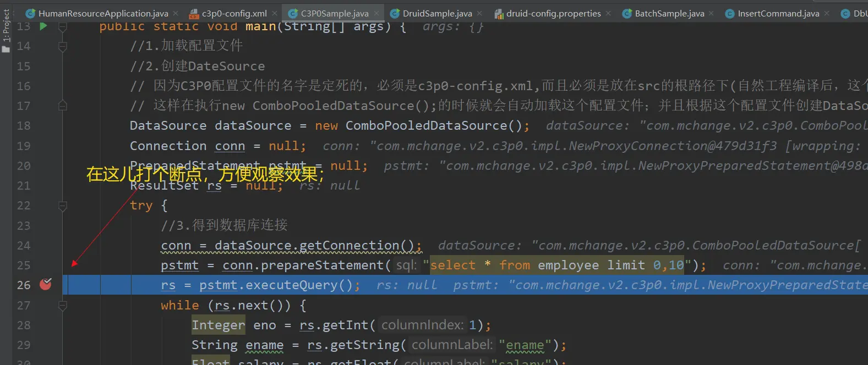The height and width of the screenshot is (365, 868).
Task: Switch to DruidSample.java tab
Action: click(436, 13)
